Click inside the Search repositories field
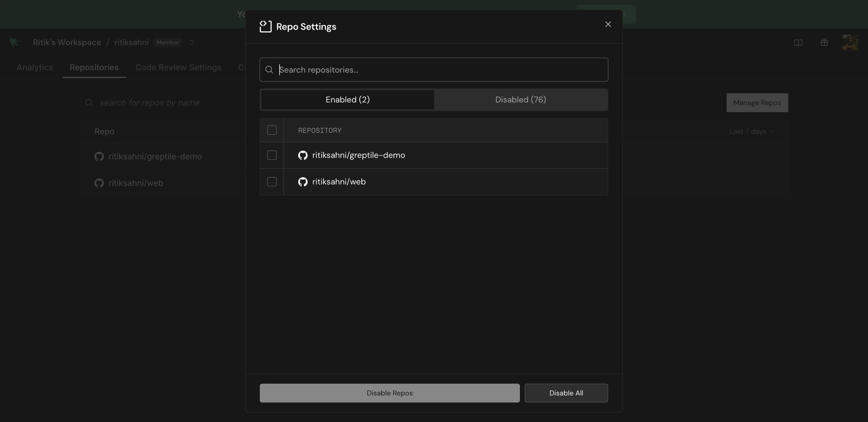868x422 pixels. tap(404, 70)
